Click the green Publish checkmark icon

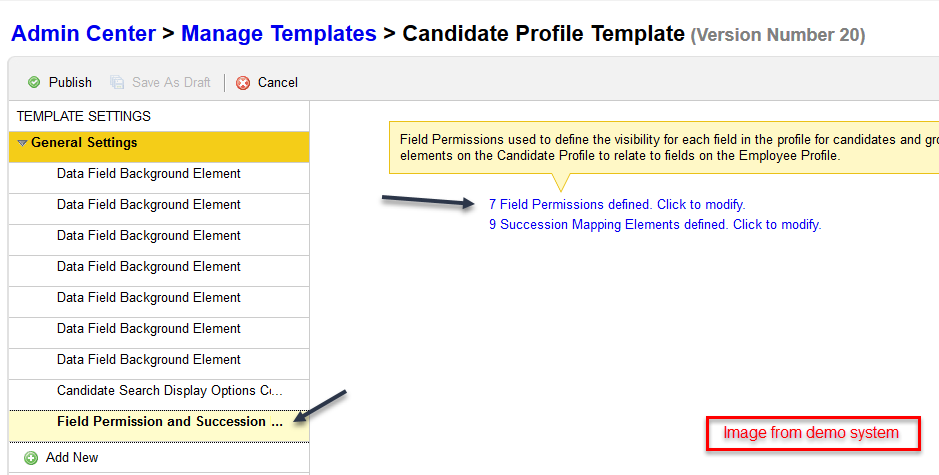click(34, 82)
